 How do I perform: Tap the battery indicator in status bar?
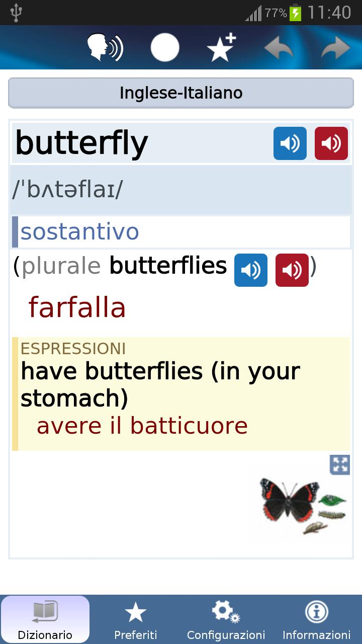pos(296,13)
